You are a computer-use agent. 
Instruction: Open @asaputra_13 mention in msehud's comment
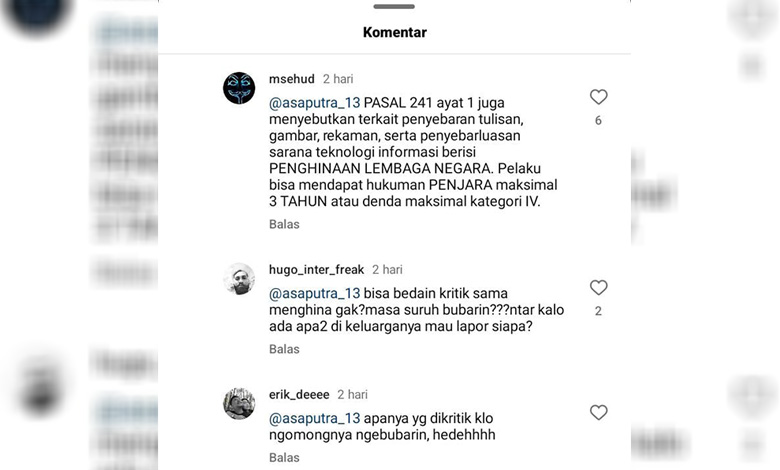[x=314, y=103]
